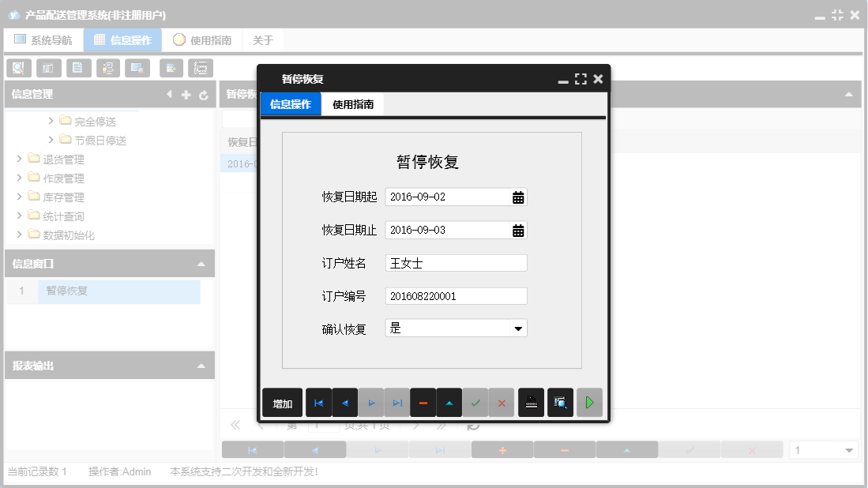Click the red delete minus icon in the dialog
The height and width of the screenshot is (488, 868).
coord(423,403)
